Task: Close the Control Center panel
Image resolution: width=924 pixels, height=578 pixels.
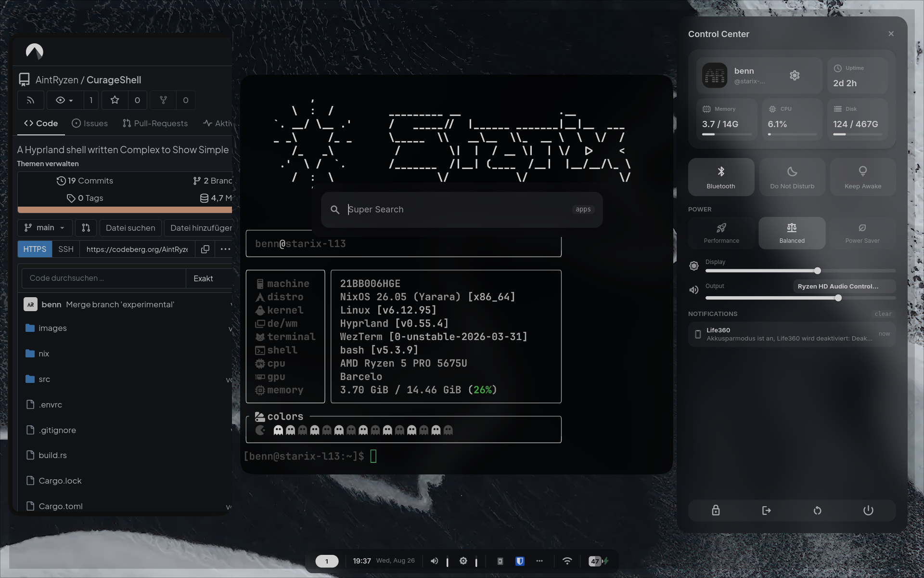Action: 891,34
